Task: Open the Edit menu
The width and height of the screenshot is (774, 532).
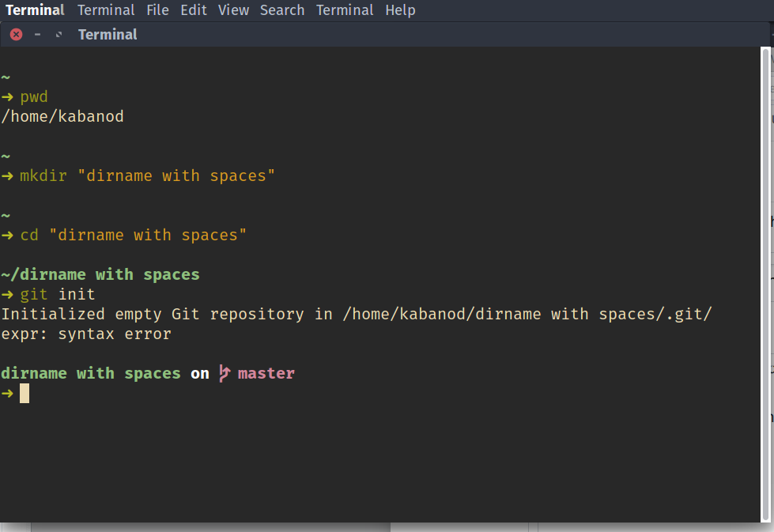Action: point(194,9)
